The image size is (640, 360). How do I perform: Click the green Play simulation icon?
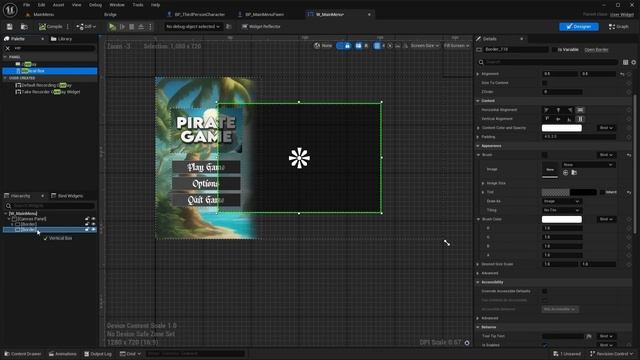point(112,27)
